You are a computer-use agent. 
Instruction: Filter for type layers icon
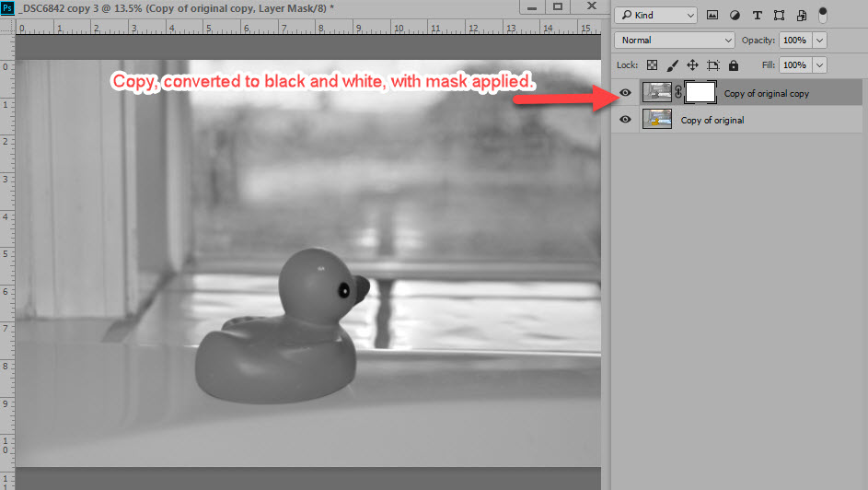(757, 15)
